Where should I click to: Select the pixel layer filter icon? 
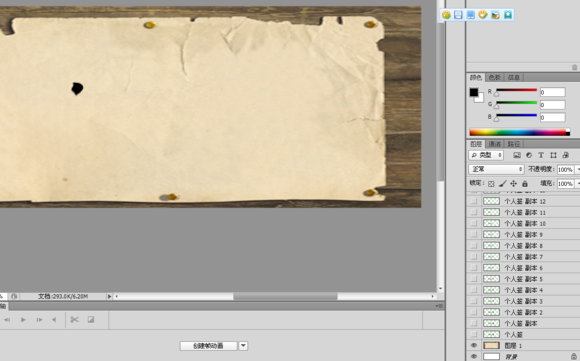click(517, 155)
